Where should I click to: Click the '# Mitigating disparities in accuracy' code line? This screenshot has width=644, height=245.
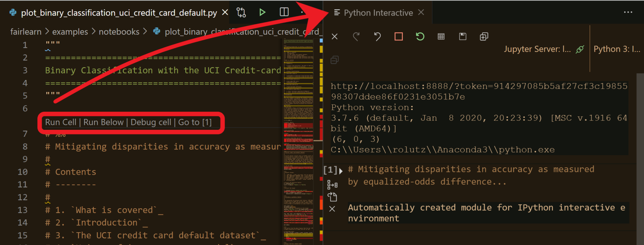tap(163, 146)
